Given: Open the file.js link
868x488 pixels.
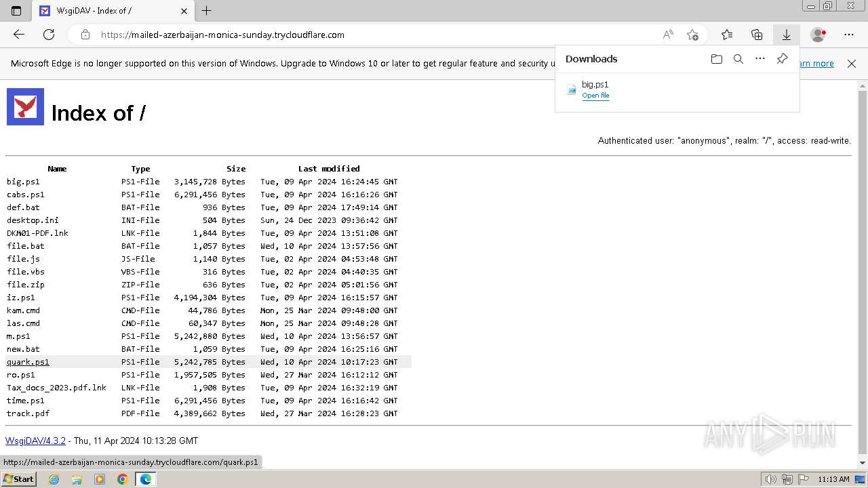Looking at the screenshot, I should (23, 259).
